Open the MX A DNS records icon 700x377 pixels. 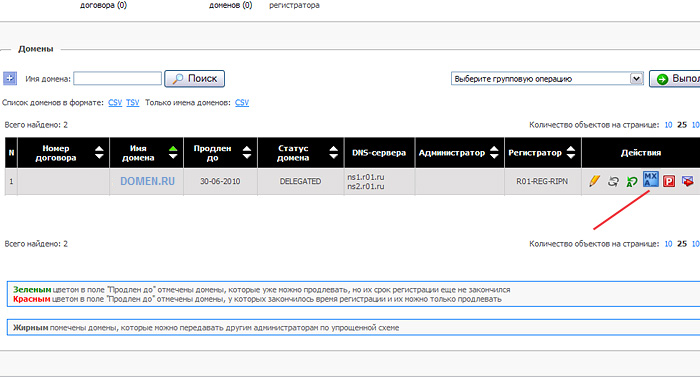pyautogui.click(x=650, y=180)
